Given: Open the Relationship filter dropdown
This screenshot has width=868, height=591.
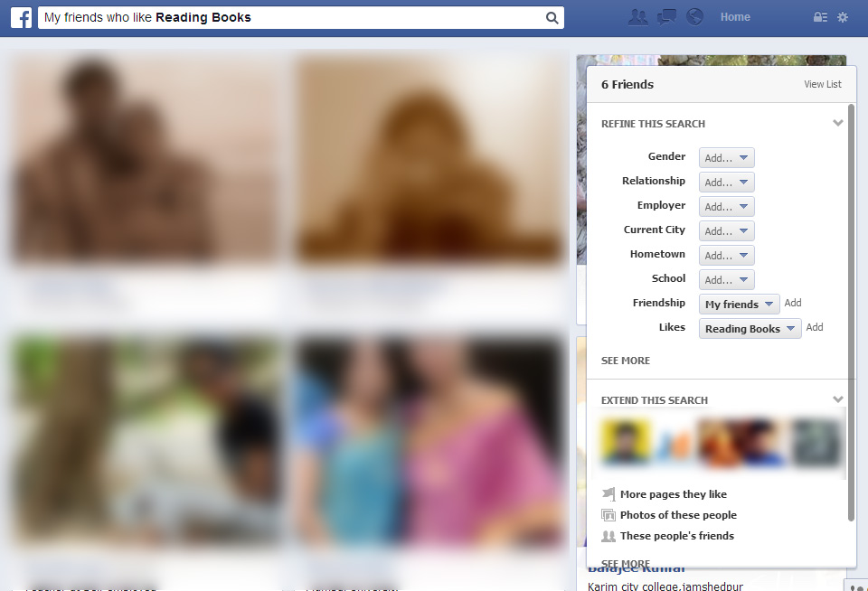Looking at the screenshot, I should [726, 183].
